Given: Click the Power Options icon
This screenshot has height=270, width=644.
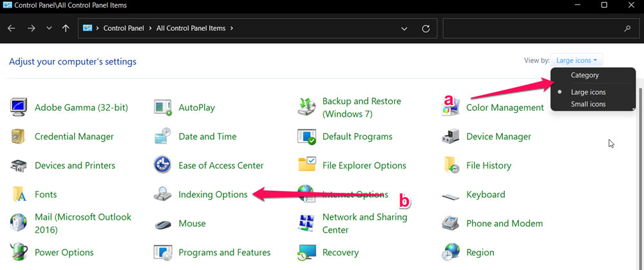Looking at the screenshot, I should pyautogui.click(x=19, y=252).
